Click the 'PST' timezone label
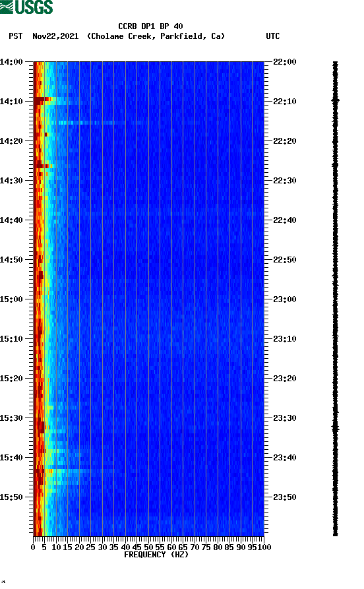 pos(15,36)
